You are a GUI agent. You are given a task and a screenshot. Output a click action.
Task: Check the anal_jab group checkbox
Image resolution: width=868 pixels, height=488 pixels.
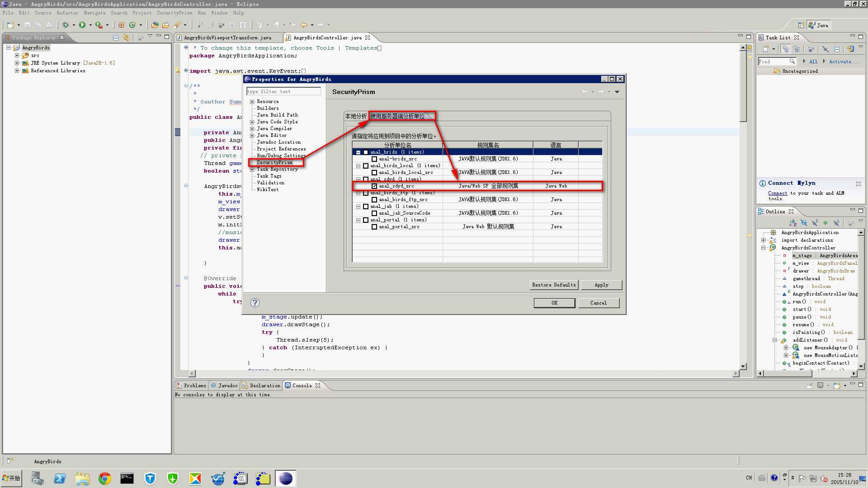tap(366, 206)
